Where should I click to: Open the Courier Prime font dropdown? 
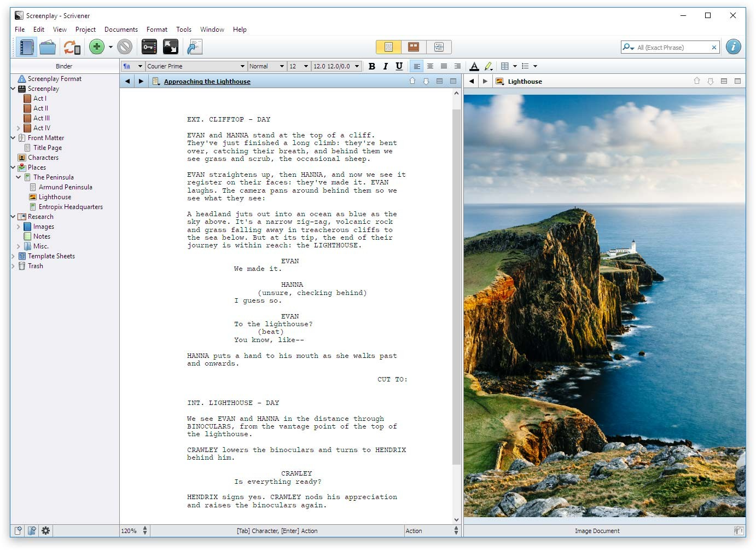(x=196, y=66)
